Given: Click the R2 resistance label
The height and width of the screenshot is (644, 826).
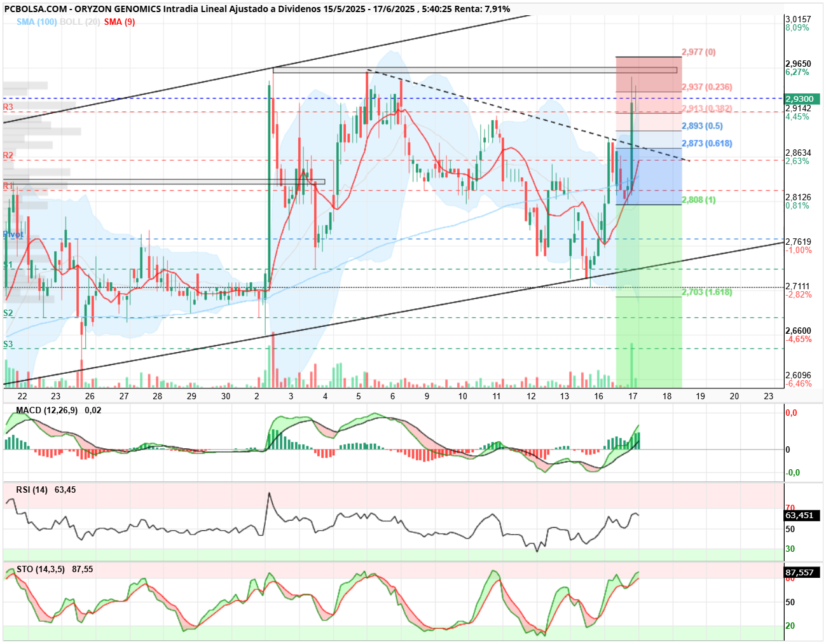Looking at the screenshot, I should click(8, 155).
